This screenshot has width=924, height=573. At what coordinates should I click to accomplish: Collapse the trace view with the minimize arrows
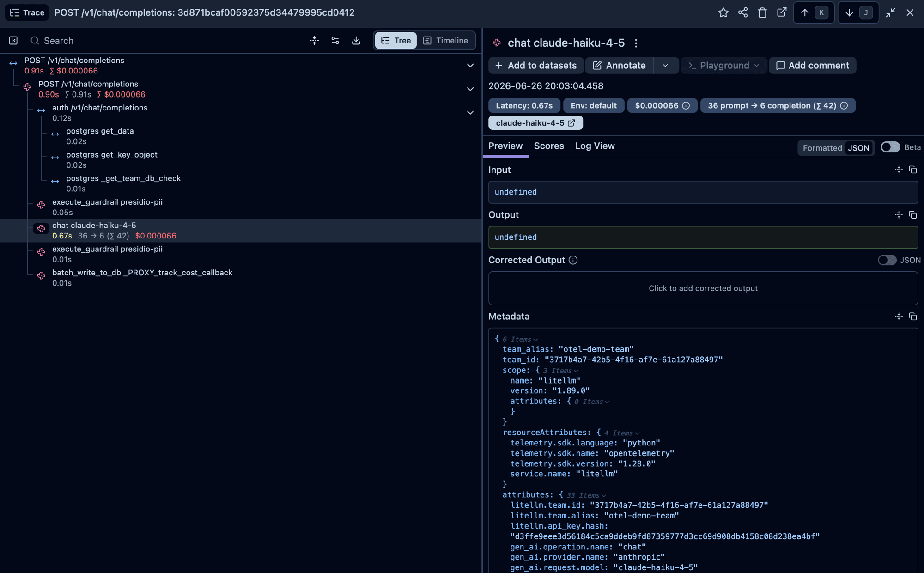point(890,12)
